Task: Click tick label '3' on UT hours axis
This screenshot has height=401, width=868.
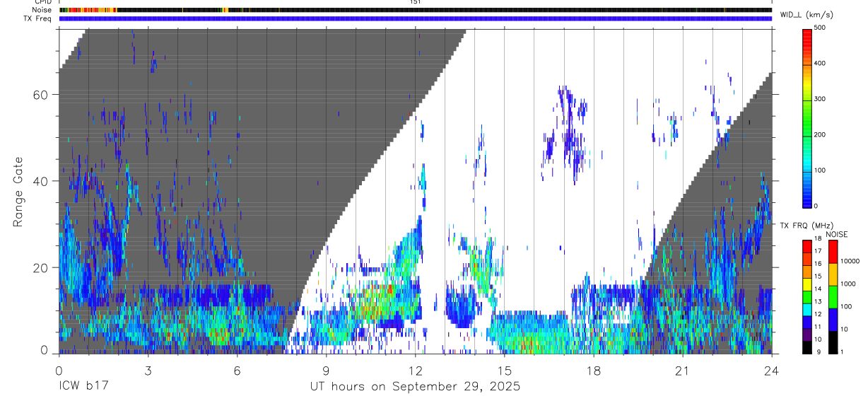Action: (x=148, y=371)
